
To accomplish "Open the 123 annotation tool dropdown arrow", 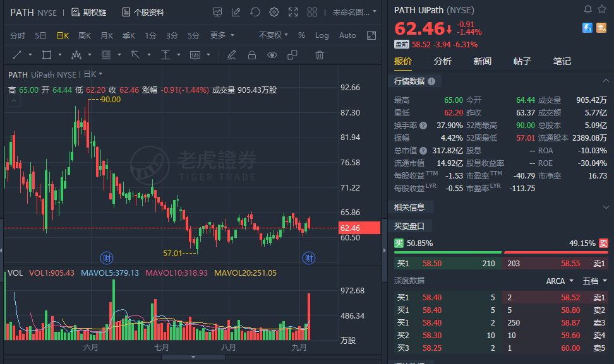I will [208, 55].
